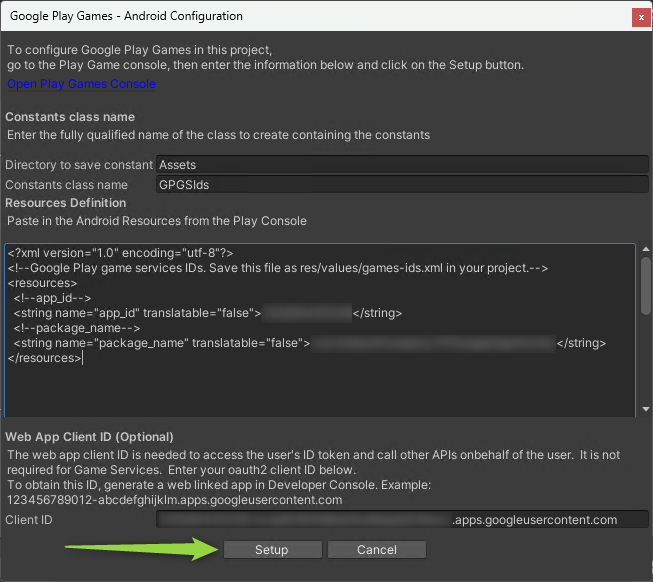653x582 pixels.
Task: Click the 'Paste in the Android Resources' instruction
Action: (157, 221)
